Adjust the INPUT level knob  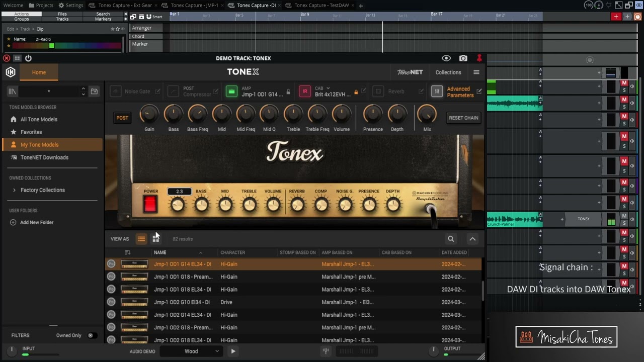11,350
